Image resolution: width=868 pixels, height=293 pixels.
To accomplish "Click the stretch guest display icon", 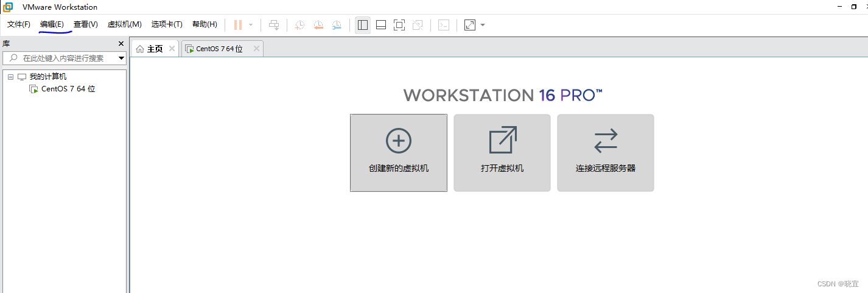I will click(470, 25).
